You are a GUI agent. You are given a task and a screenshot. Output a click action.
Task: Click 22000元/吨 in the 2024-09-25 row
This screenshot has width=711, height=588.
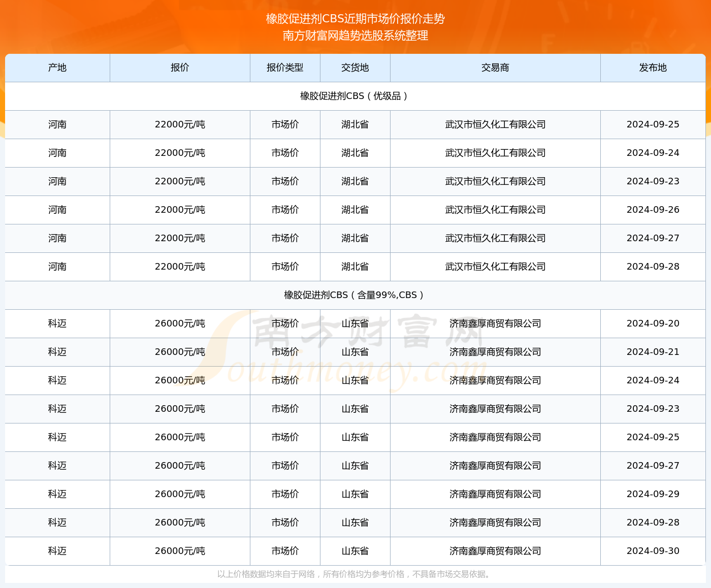[x=180, y=124]
